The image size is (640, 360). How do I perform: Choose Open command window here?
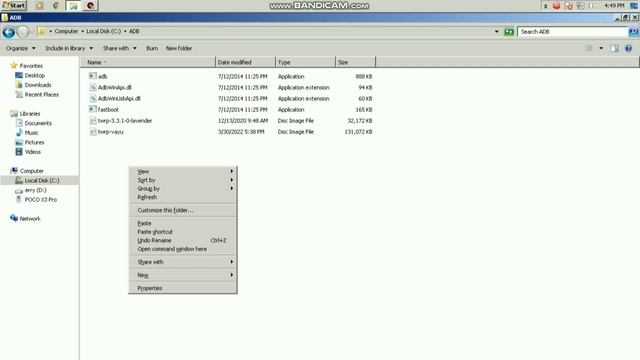(182, 249)
